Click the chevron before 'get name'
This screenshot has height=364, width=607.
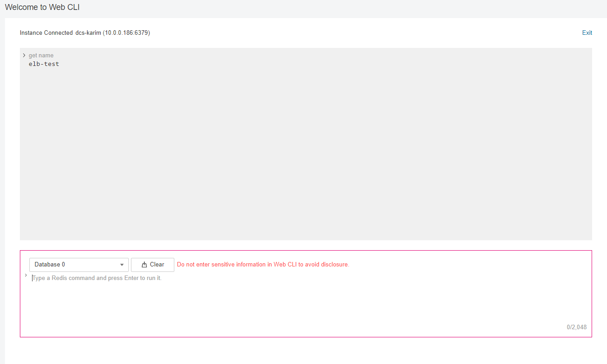click(24, 56)
